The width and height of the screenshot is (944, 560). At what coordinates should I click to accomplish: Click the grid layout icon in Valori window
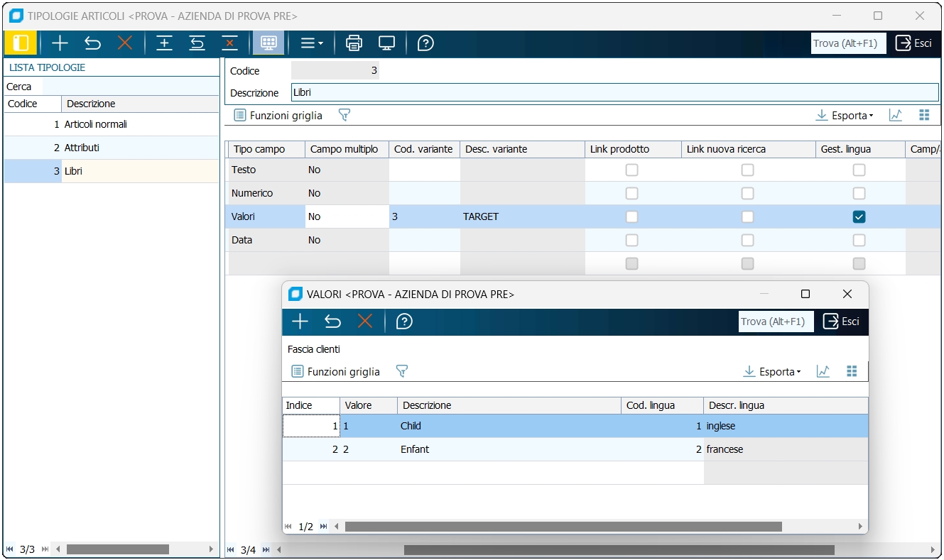point(852,371)
